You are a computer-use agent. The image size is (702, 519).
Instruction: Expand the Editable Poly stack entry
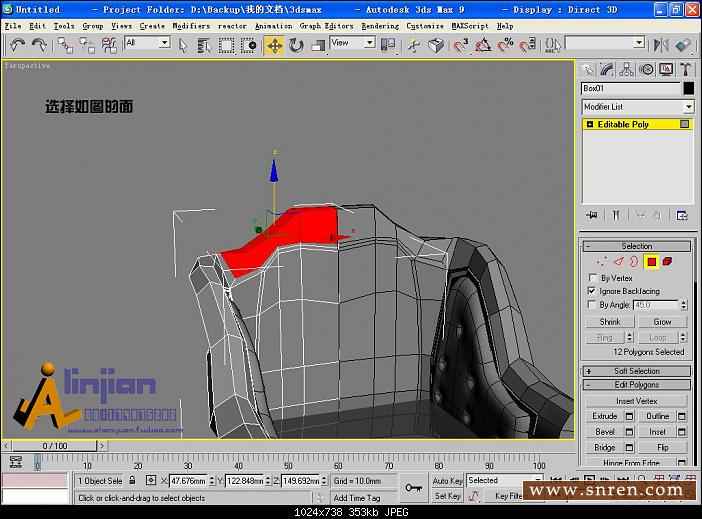[590, 124]
